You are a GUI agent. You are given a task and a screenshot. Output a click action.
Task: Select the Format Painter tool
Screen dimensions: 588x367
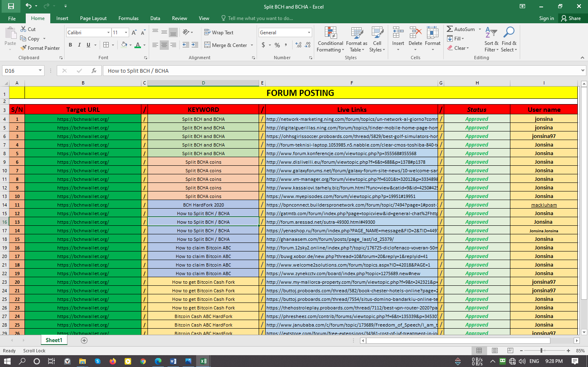tap(40, 48)
